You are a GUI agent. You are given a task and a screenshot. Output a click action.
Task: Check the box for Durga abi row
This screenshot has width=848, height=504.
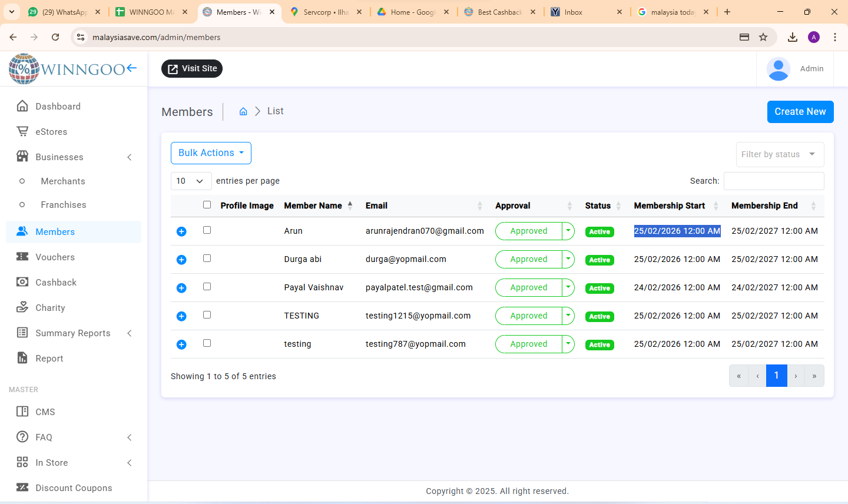click(x=207, y=258)
